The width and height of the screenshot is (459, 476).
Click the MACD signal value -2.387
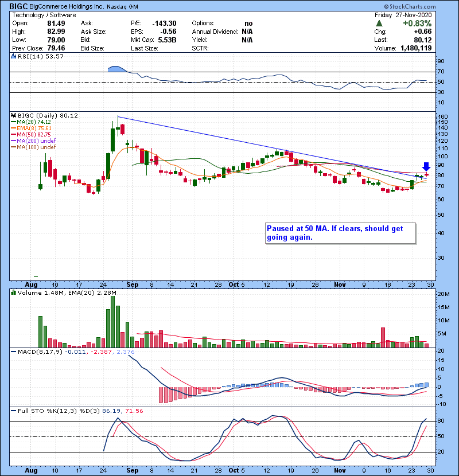tap(101, 352)
